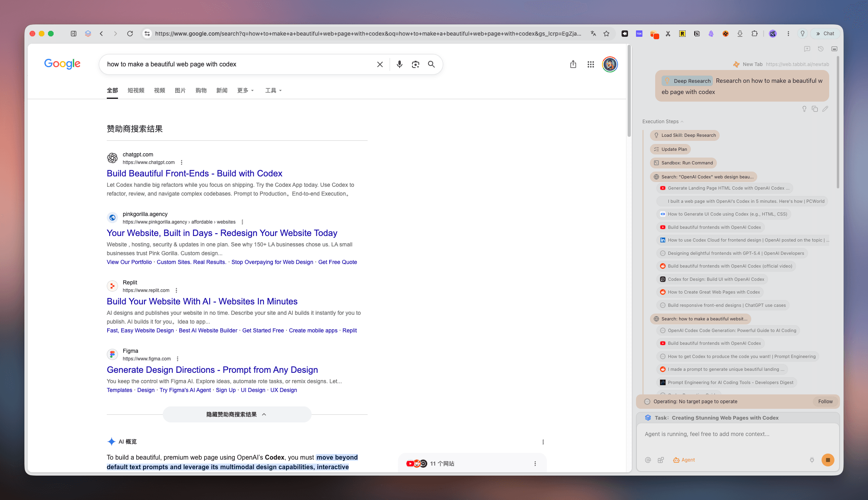Collapse the Execution Steps section
The height and width of the screenshot is (500, 868).
pos(663,122)
